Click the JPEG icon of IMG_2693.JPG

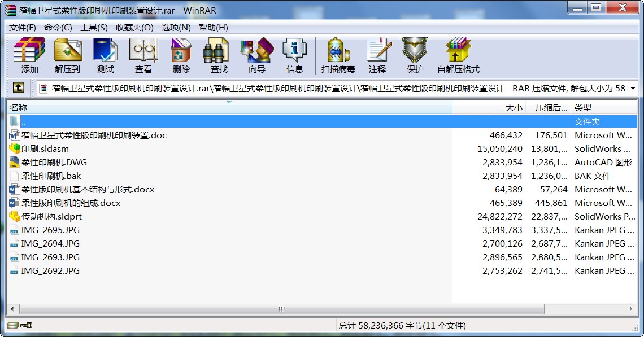pyautogui.click(x=14, y=257)
